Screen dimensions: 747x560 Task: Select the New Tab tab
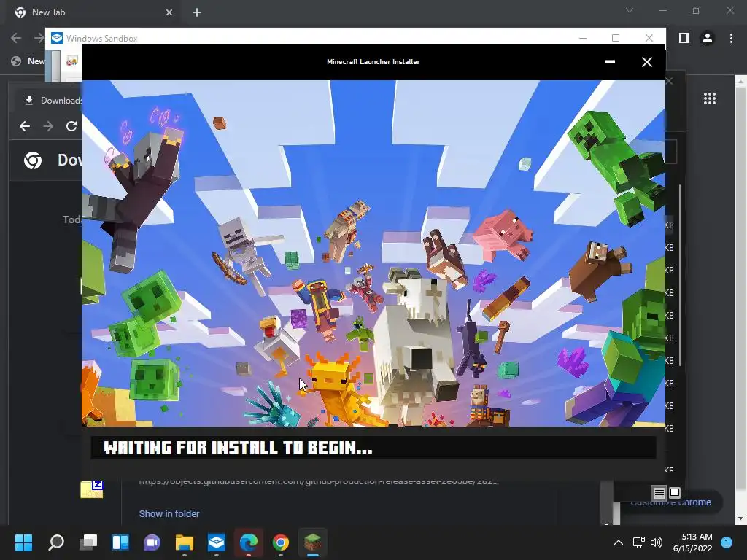(93, 12)
